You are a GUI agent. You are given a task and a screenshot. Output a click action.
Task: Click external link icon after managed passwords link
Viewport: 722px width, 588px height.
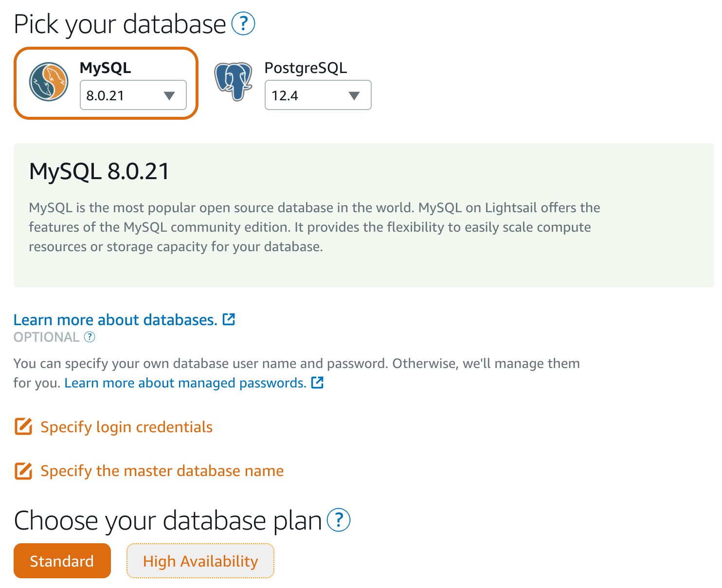(x=317, y=383)
